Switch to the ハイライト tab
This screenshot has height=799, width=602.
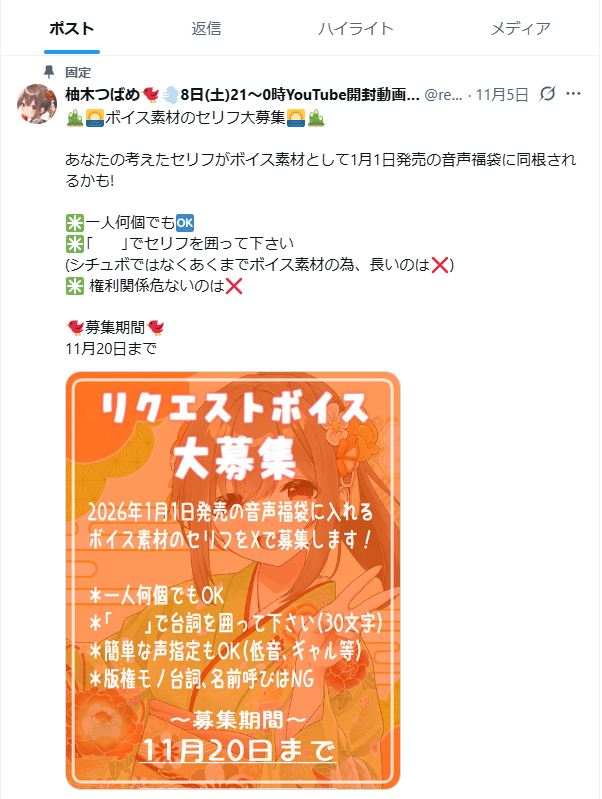tap(356, 29)
